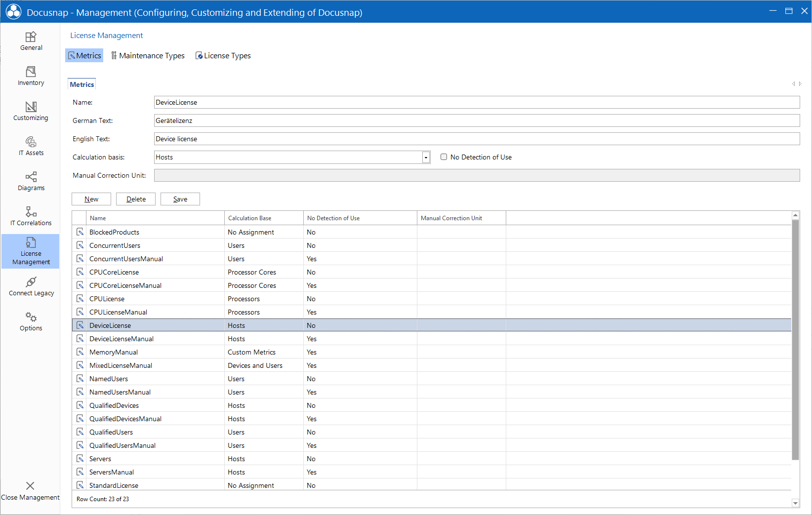Switch to the Metrics toolbar tab
This screenshot has height=515, width=812.
pos(84,55)
